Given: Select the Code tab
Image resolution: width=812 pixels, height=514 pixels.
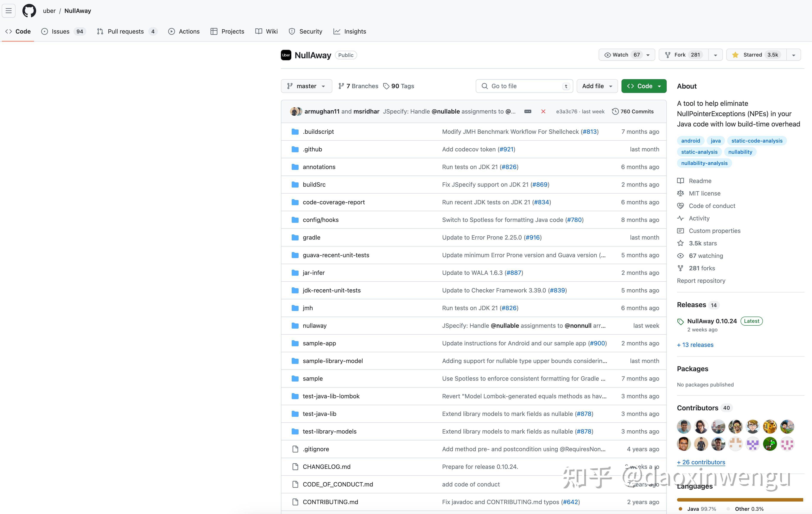Looking at the screenshot, I should pos(18,31).
